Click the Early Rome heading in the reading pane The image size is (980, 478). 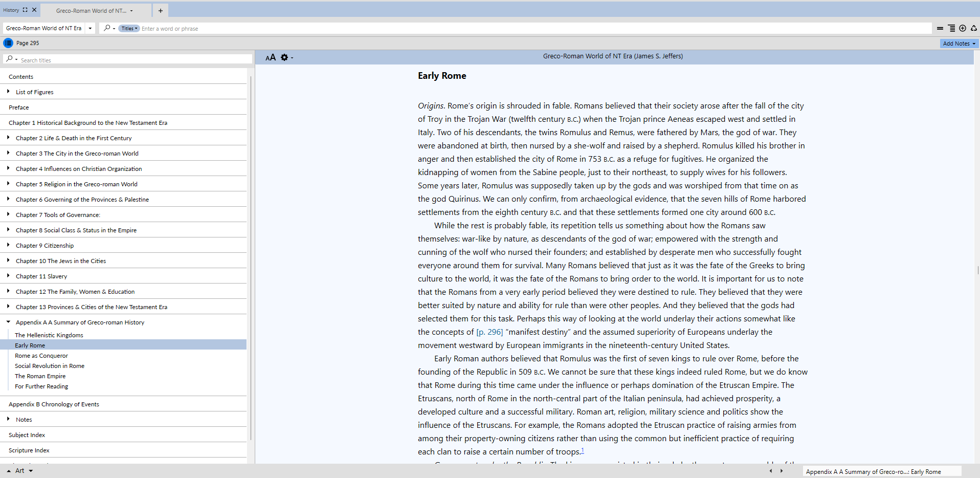442,76
